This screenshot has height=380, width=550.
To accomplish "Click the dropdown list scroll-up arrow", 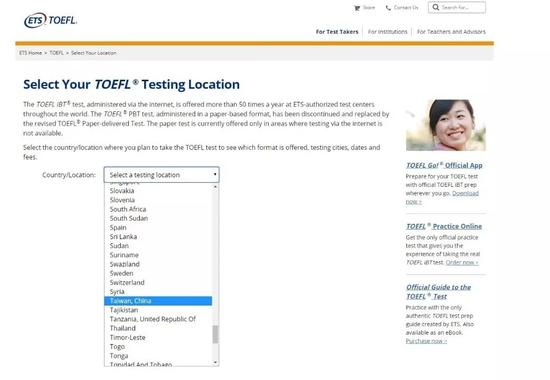I will click(215, 187).
